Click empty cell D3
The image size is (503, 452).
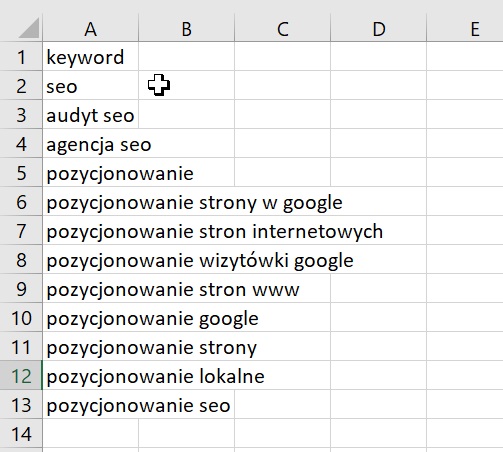378,114
